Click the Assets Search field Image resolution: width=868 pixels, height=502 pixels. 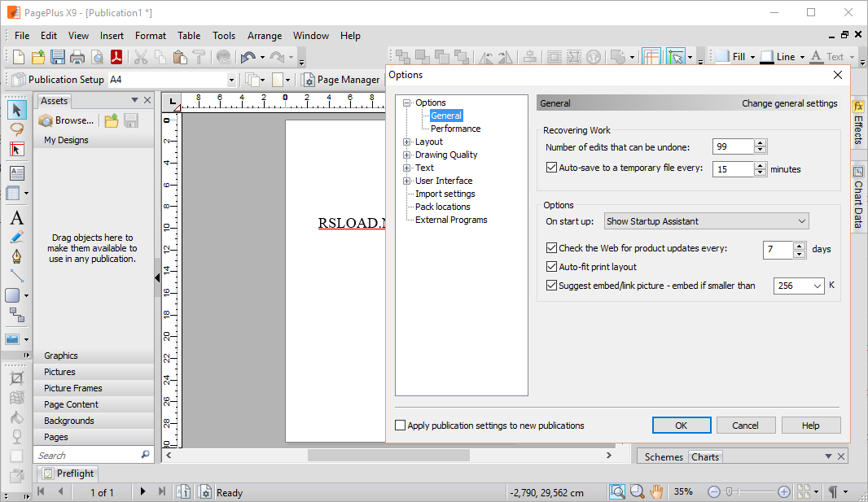87,455
